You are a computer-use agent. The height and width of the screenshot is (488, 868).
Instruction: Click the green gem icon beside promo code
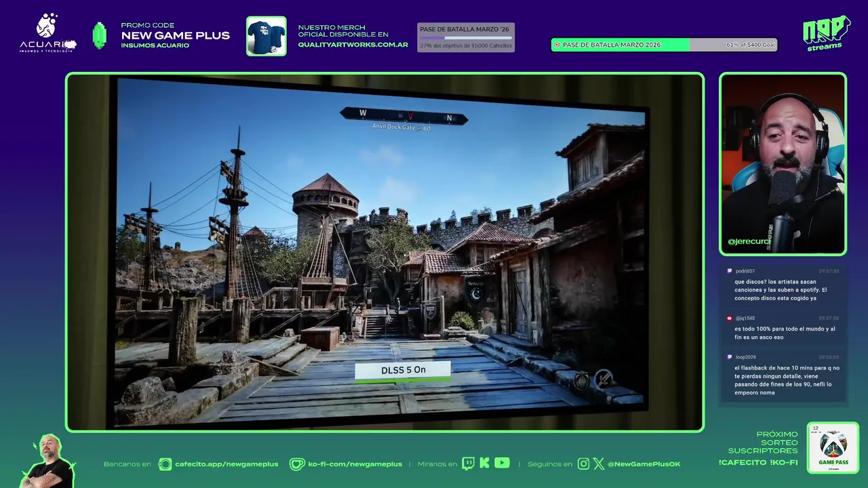[100, 36]
